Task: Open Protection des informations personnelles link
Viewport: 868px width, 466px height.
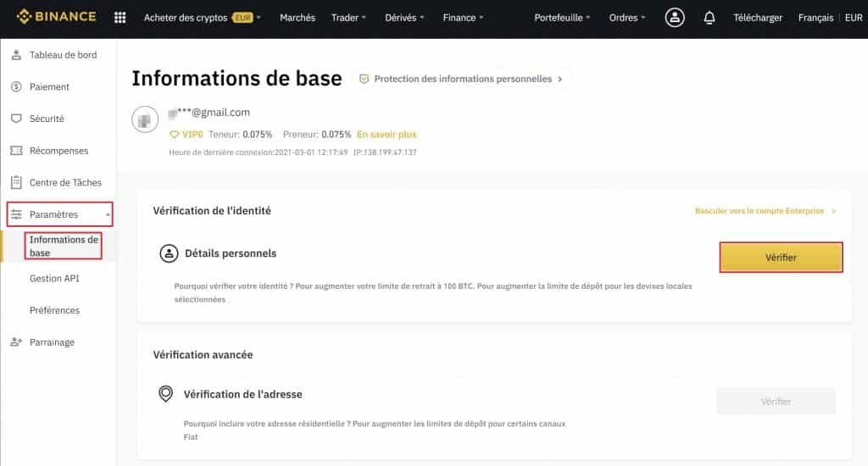Action: coord(463,79)
